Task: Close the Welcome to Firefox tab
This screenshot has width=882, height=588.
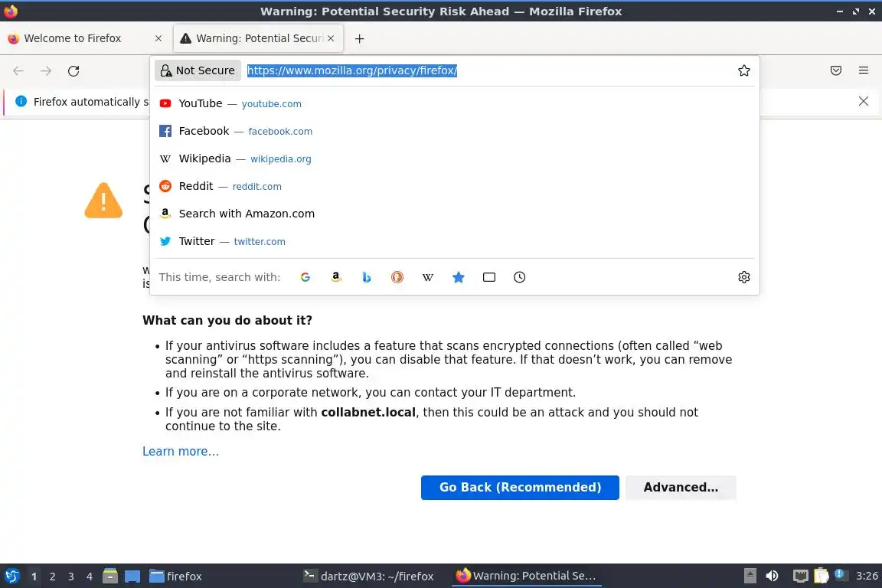Action: click(158, 38)
